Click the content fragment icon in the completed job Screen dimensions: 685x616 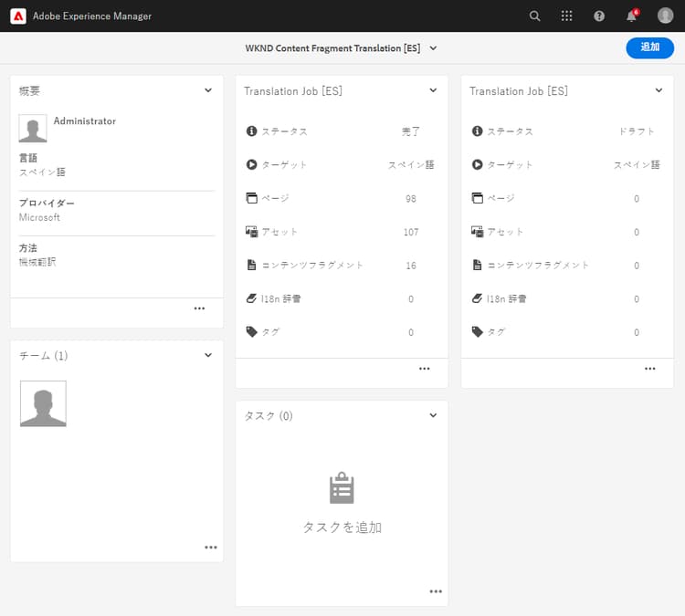252,265
